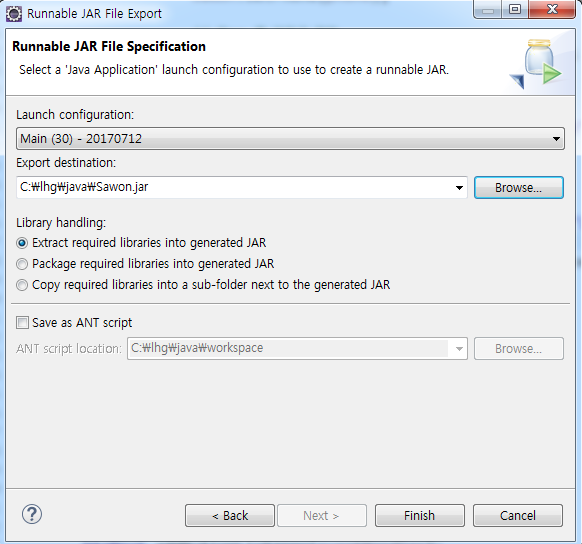
Task: Click the runnable JAR jar icon
Action: pos(536,64)
